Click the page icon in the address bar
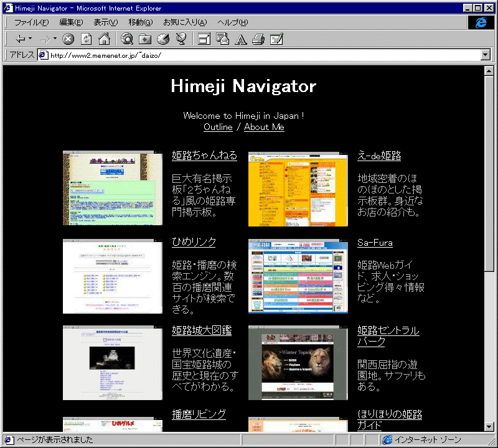This screenshot has width=498, height=448. (x=43, y=55)
